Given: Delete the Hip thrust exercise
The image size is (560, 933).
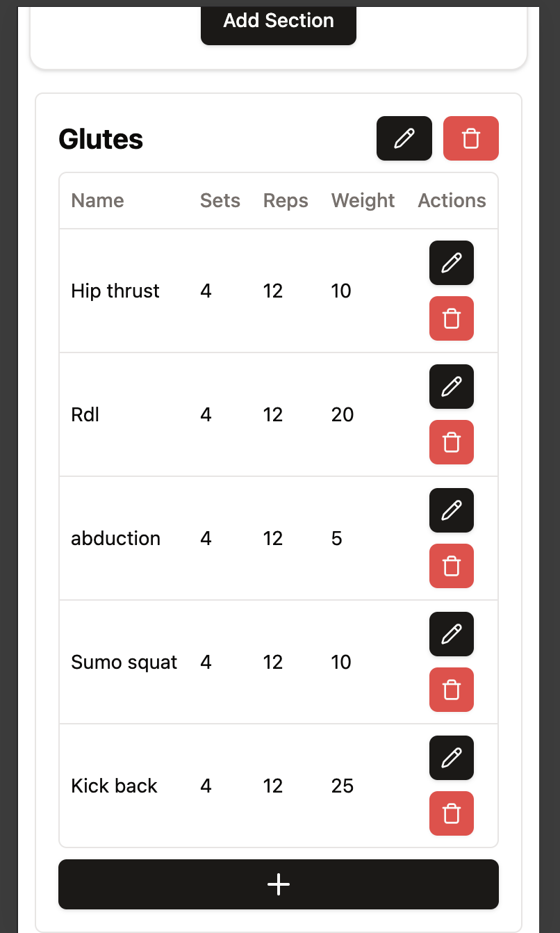Looking at the screenshot, I should click(x=451, y=318).
